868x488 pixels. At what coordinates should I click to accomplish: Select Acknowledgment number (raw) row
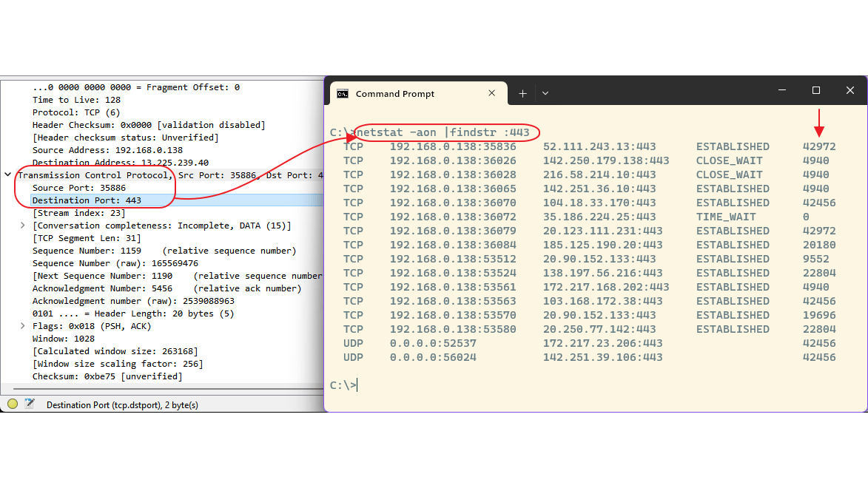click(133, 301)
